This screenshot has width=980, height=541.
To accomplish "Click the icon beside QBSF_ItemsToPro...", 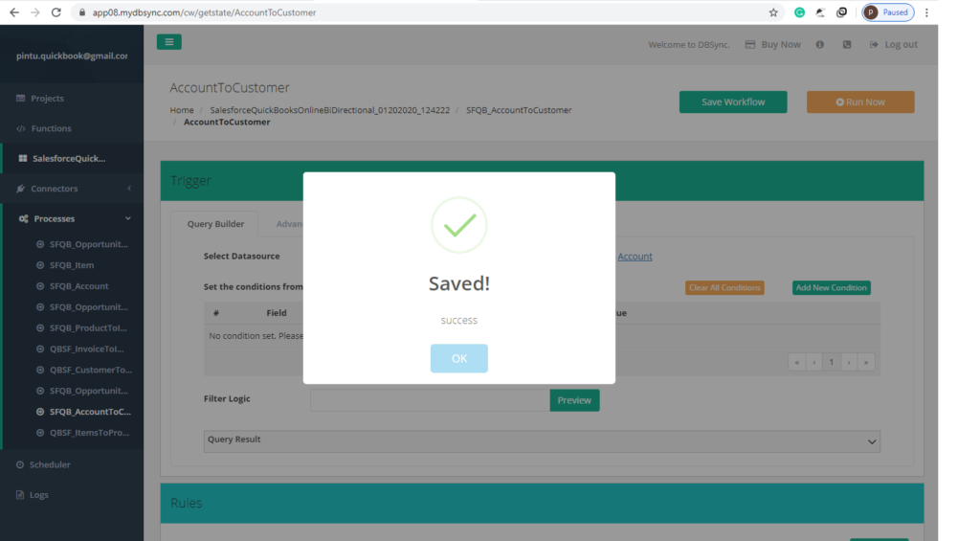I will coord(40,433).
